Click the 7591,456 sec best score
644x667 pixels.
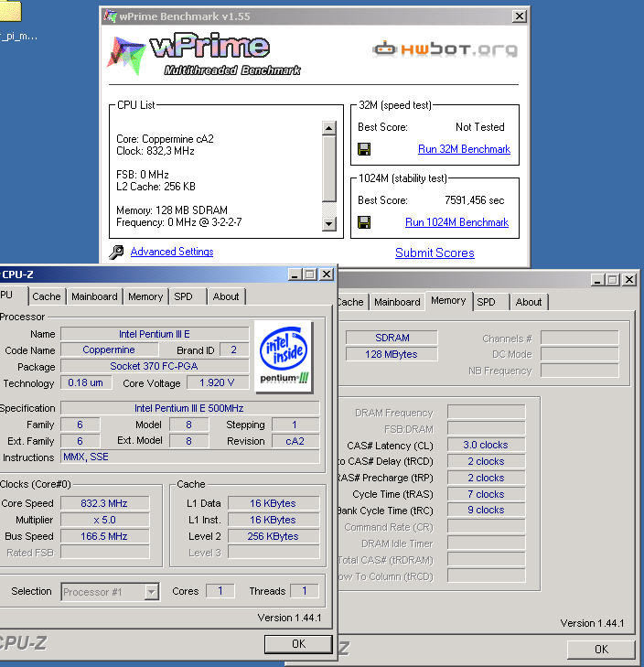474,200
